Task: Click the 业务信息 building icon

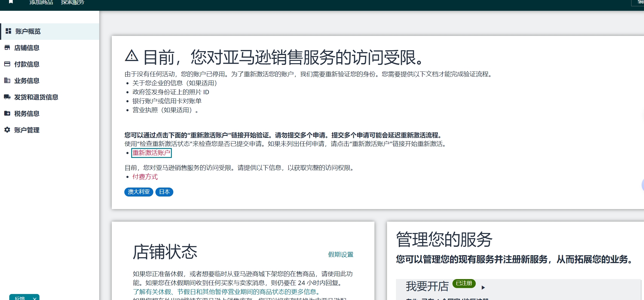Action: tap(7, 80)
